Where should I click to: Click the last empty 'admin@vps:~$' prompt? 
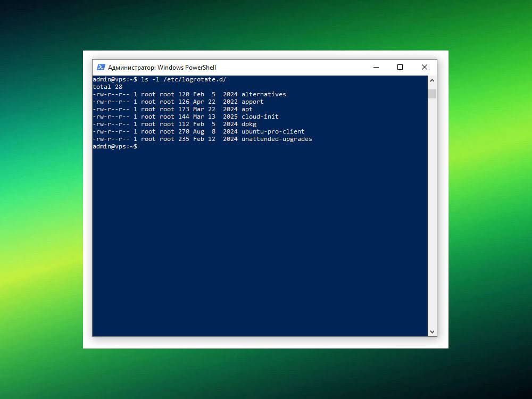pos(115,146)
